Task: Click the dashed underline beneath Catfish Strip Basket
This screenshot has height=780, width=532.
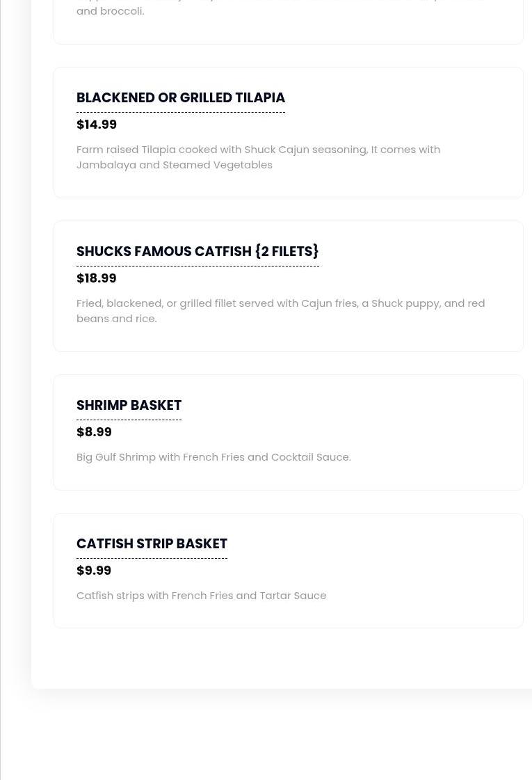Action: click(152, 558)
